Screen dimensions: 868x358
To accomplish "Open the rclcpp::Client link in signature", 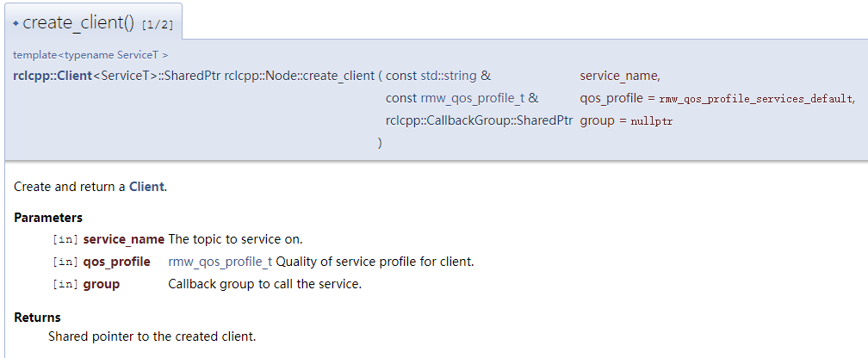I will pos(52,76).
